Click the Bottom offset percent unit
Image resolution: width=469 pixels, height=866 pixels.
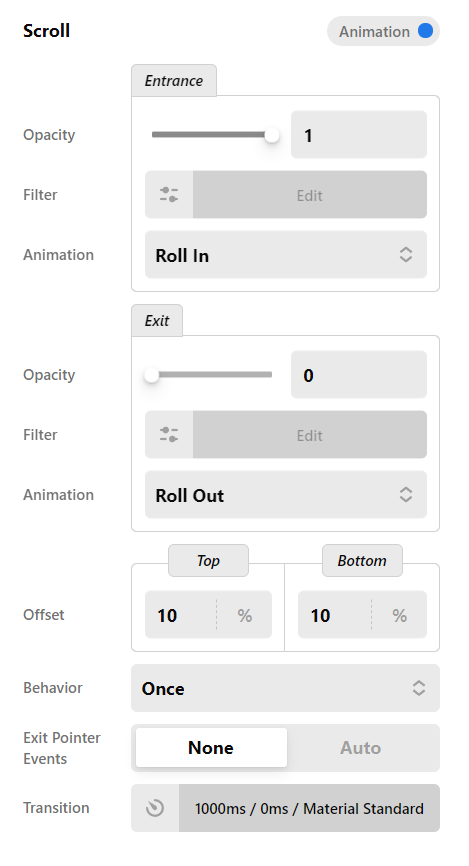tap(399, 615)
